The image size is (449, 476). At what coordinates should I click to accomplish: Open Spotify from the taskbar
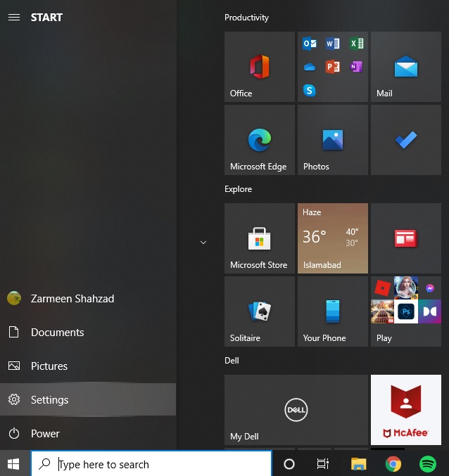tap(427, 464)
